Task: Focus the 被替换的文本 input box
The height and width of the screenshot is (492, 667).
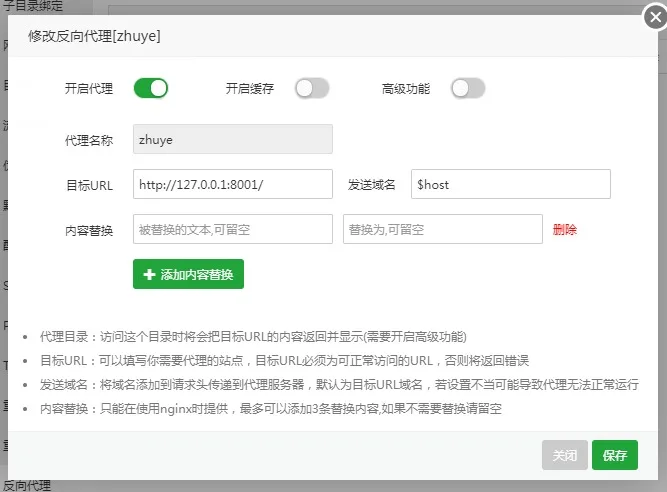Action: 233,229
